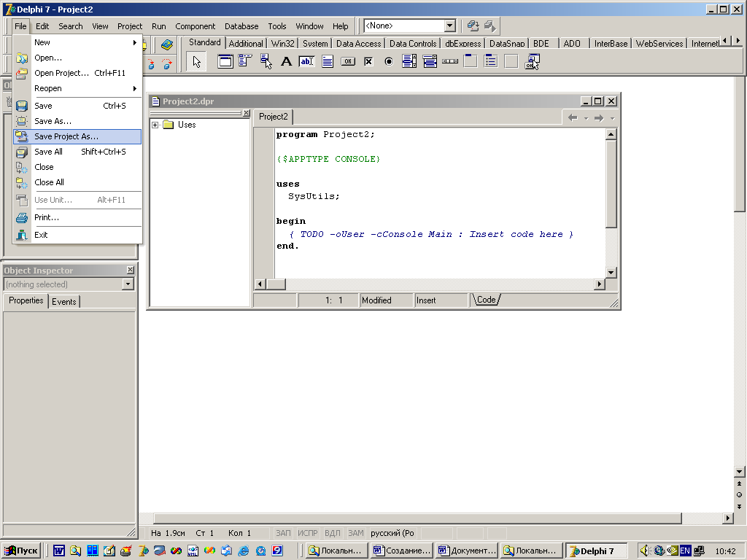
Task: Pick the Label component icon
Action: tap(286, 61)
